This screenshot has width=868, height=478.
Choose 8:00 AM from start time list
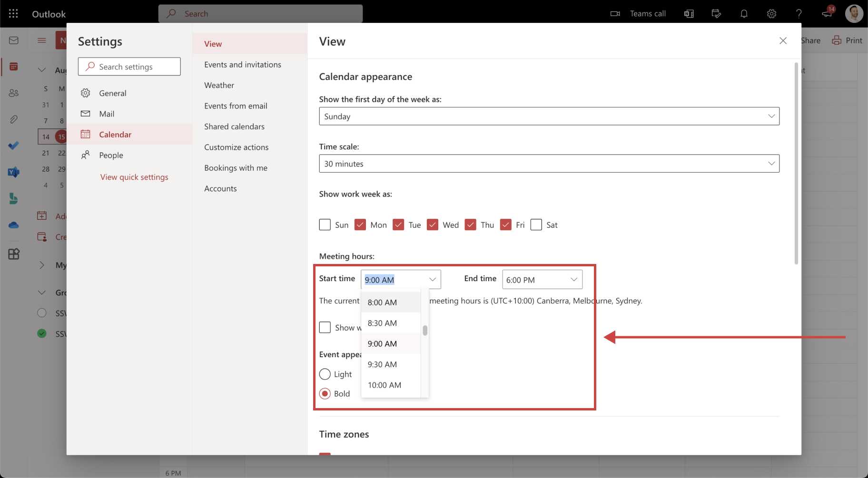point(391,302)
